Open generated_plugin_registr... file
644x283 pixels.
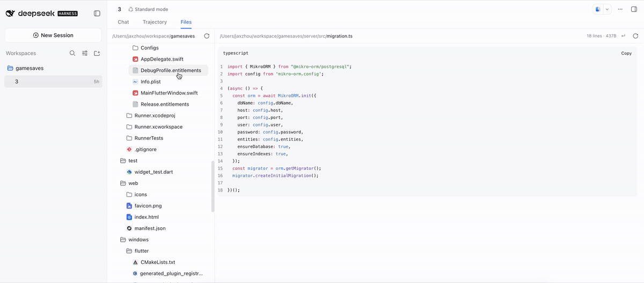(169, 273)
